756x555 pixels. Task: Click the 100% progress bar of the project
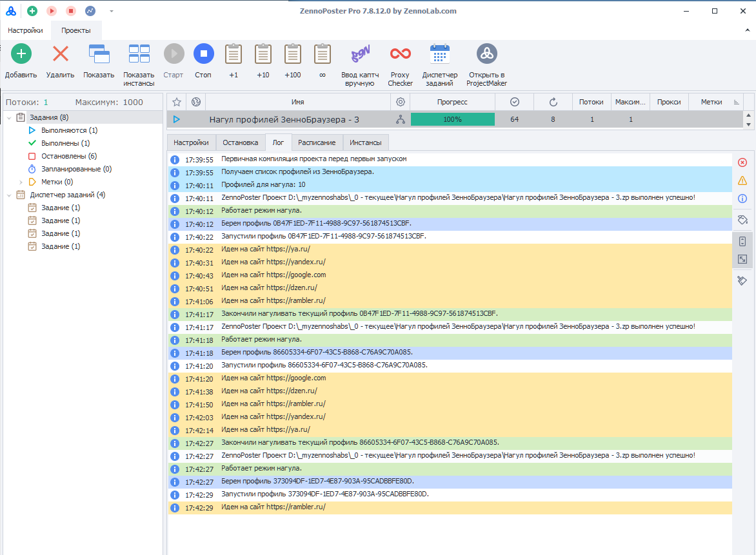452,119
